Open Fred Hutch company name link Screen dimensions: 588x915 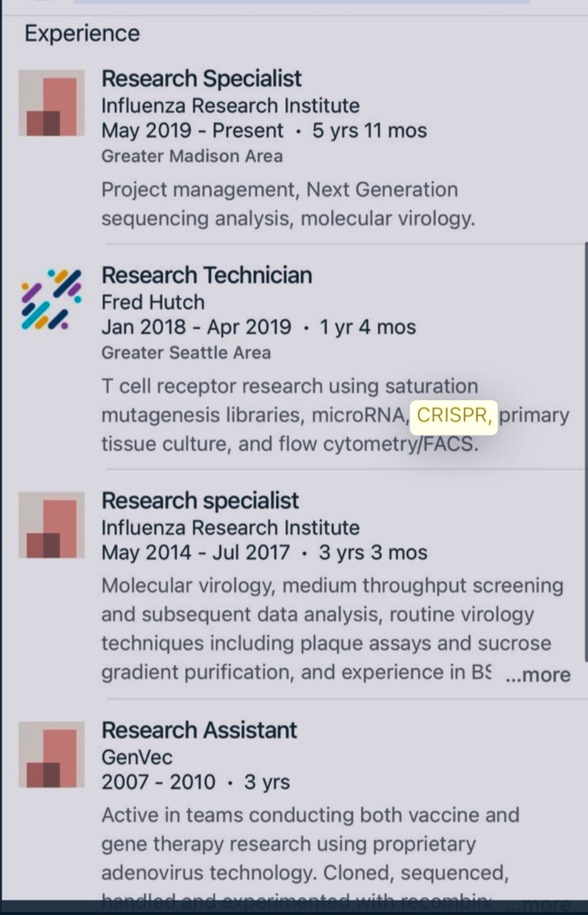pyautogui.click(x=153, y=302)
